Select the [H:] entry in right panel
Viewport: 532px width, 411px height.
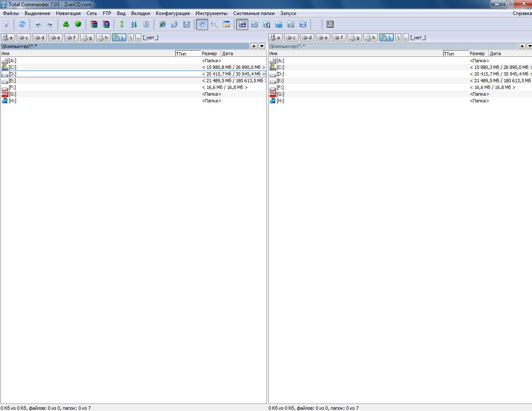click(x=400, y=101)
